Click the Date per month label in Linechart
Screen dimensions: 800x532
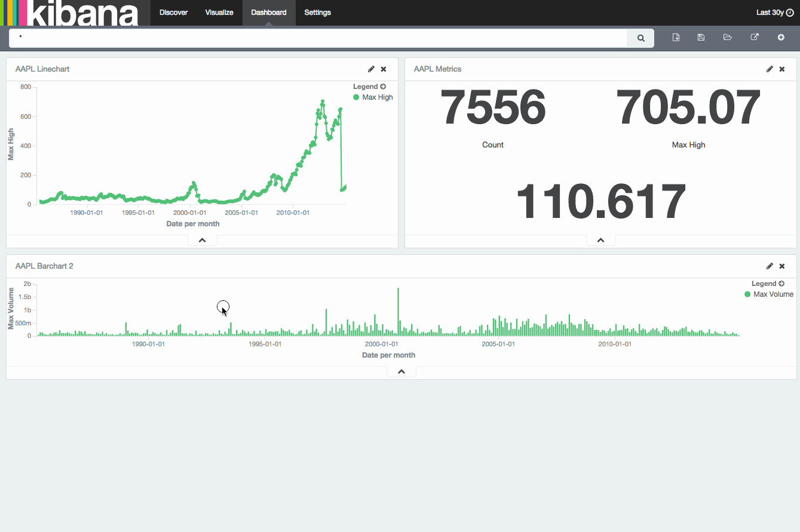(x=192, y=224)
